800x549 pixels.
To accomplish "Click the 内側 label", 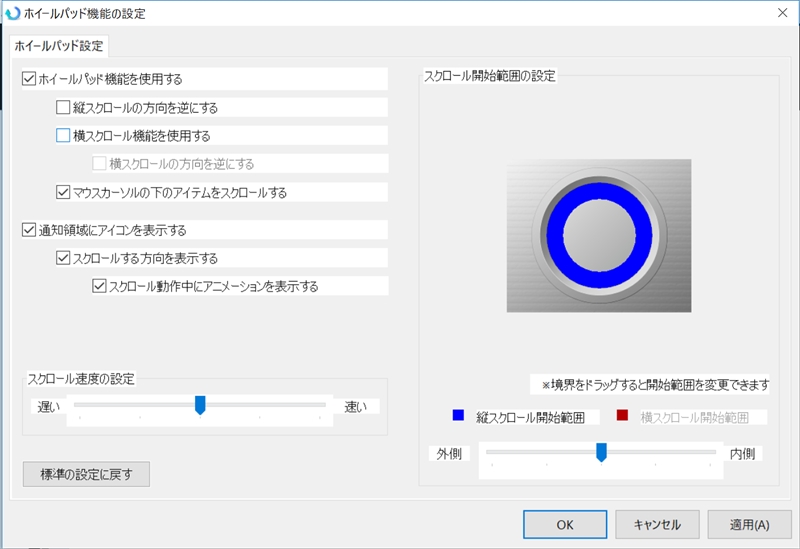I will pyautogui.click(x=742, y=454).
